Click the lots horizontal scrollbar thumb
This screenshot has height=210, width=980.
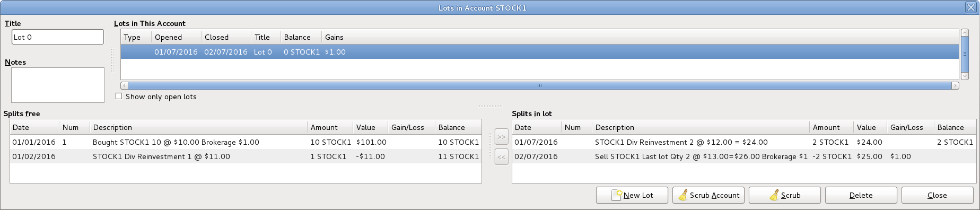540,85
